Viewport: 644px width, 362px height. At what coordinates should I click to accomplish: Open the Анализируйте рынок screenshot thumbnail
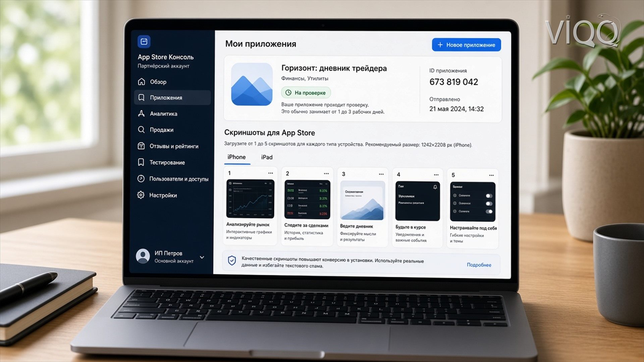250,199
